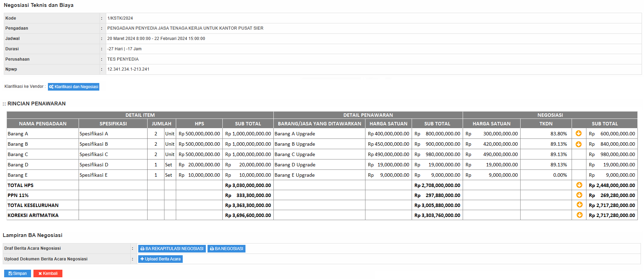Click the 0.00% TKDN value for Barang E

point(560,175)
